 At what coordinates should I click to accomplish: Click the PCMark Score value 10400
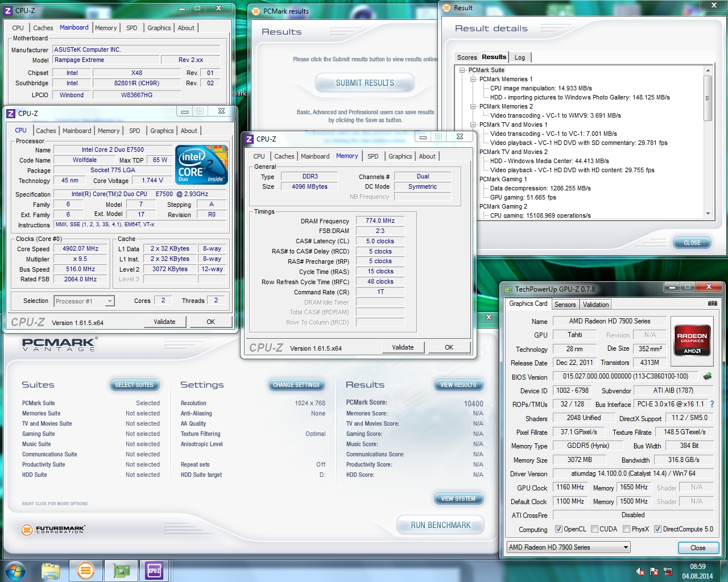473,404
